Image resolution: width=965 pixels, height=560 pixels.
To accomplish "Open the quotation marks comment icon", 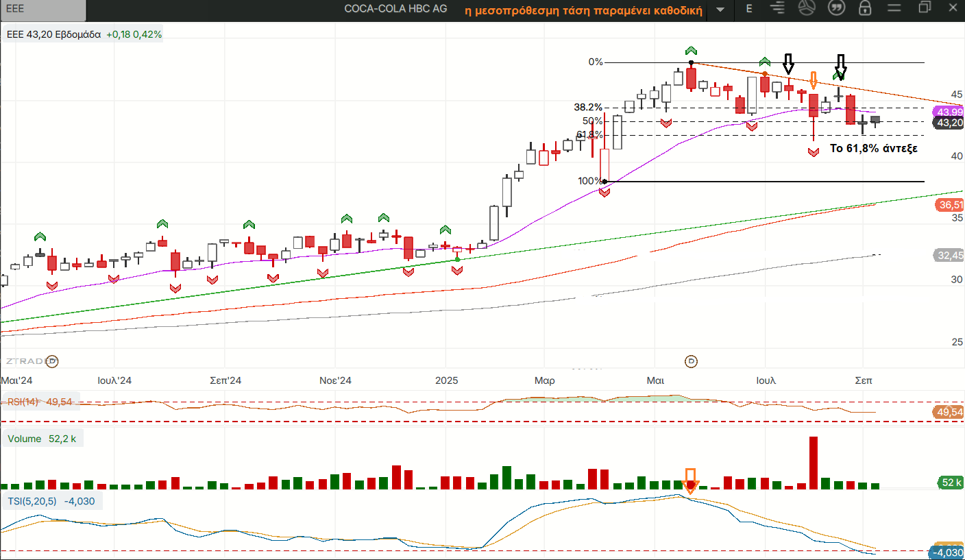I will [x=836, y=8].
